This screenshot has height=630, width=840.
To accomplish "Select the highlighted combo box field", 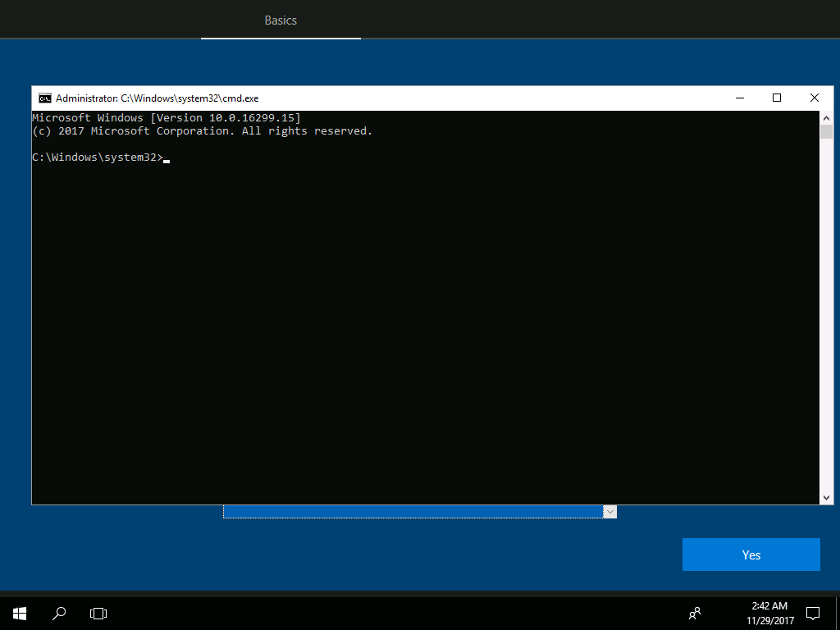I will (x=413, y=512).
